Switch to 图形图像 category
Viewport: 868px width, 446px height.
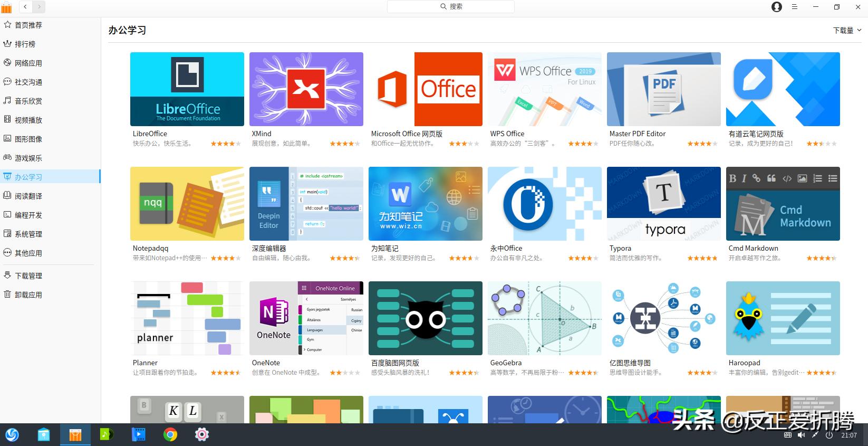(50, 139)
